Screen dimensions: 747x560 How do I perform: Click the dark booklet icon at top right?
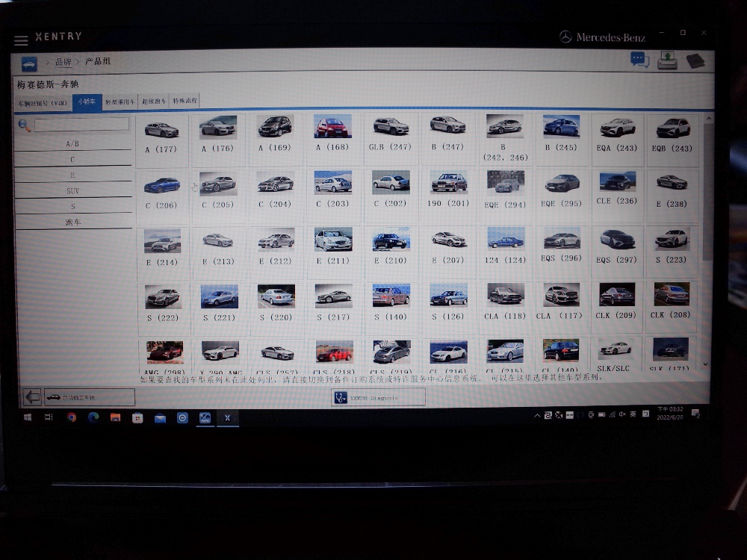click(695, 60)
